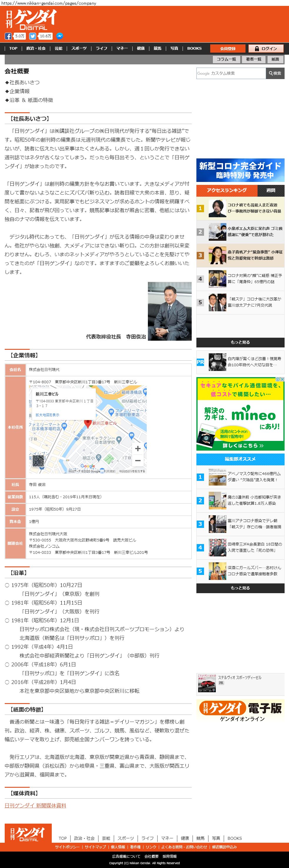Open サイトマップ in footer
Screen dimensions: 289x868
[95, 847]
